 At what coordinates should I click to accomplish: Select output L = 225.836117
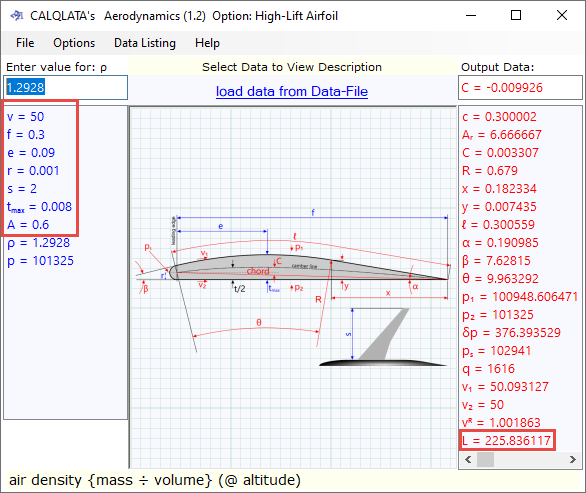[x=506, y=441]
